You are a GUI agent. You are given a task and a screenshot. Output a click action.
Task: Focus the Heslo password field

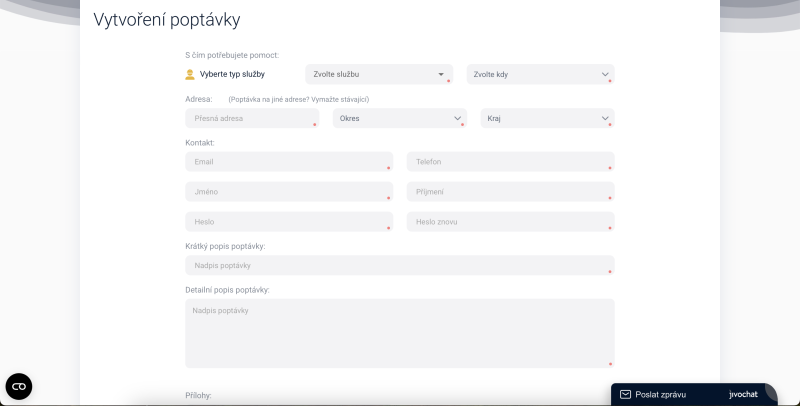point(289,222)
